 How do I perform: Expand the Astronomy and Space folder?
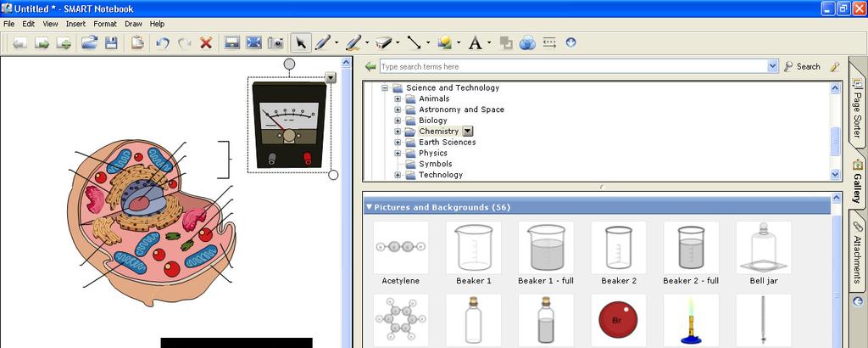(398, 109)
